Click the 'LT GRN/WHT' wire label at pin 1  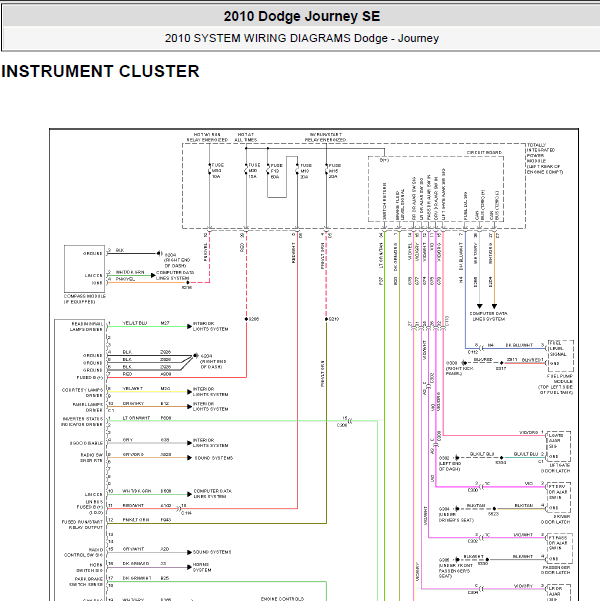[x=136, y=418]
